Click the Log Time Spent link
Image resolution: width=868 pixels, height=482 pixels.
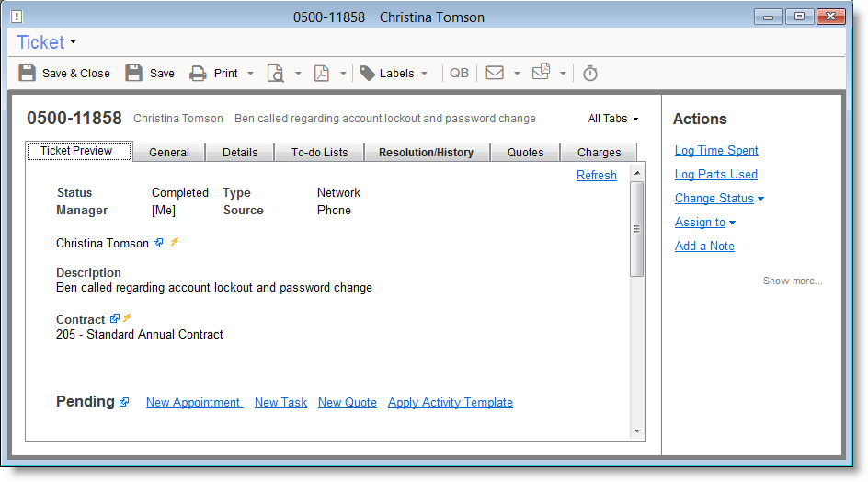click(x=716, y=151)
